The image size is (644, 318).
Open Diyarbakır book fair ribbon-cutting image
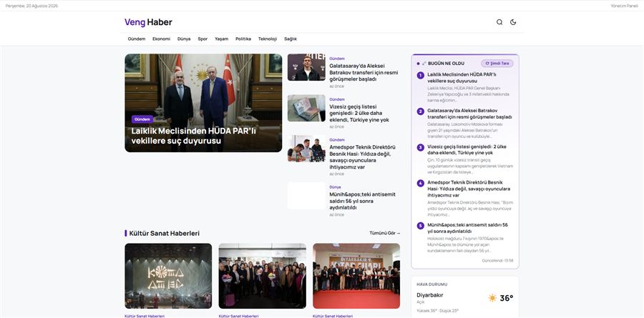coord(356,276)
